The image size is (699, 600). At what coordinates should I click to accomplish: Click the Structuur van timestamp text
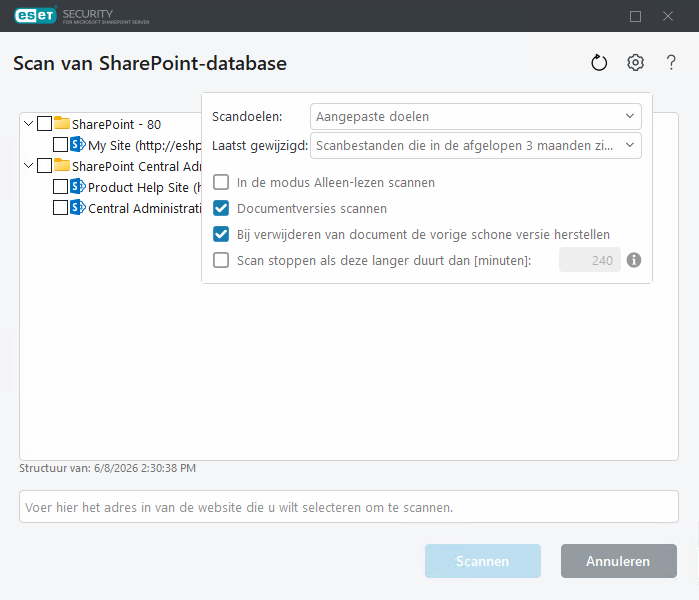point(107,468)
